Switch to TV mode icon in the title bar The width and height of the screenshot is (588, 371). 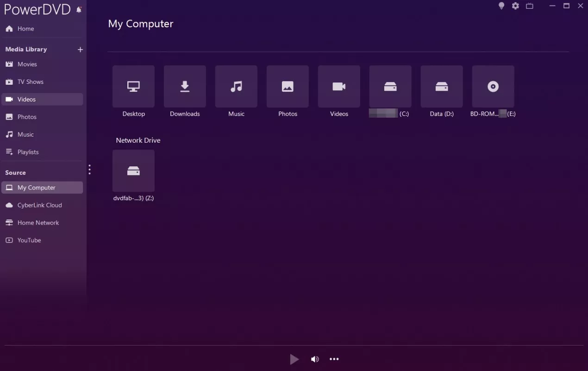(530, 6)
